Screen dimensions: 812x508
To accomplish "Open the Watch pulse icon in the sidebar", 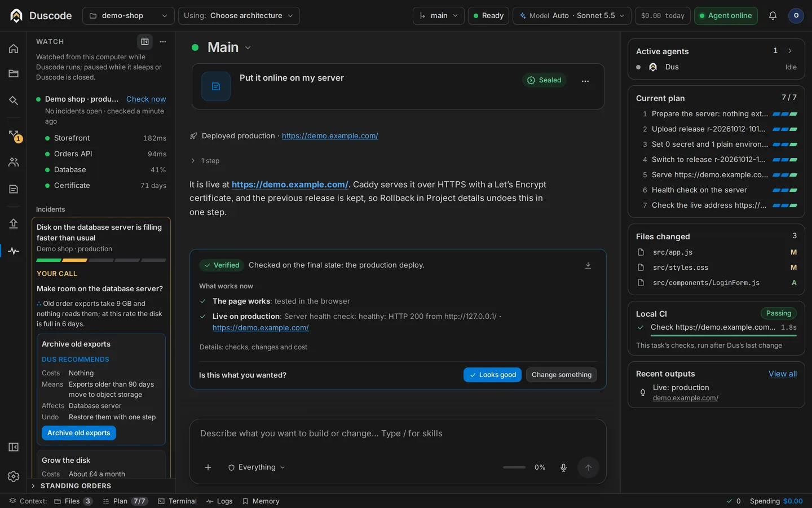I will pos(14,251).
